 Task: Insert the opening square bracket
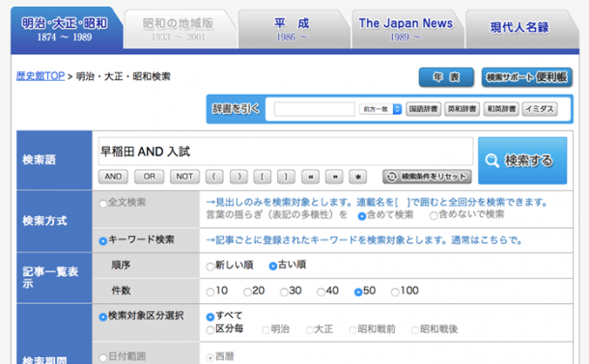click(x=263, y=177)
